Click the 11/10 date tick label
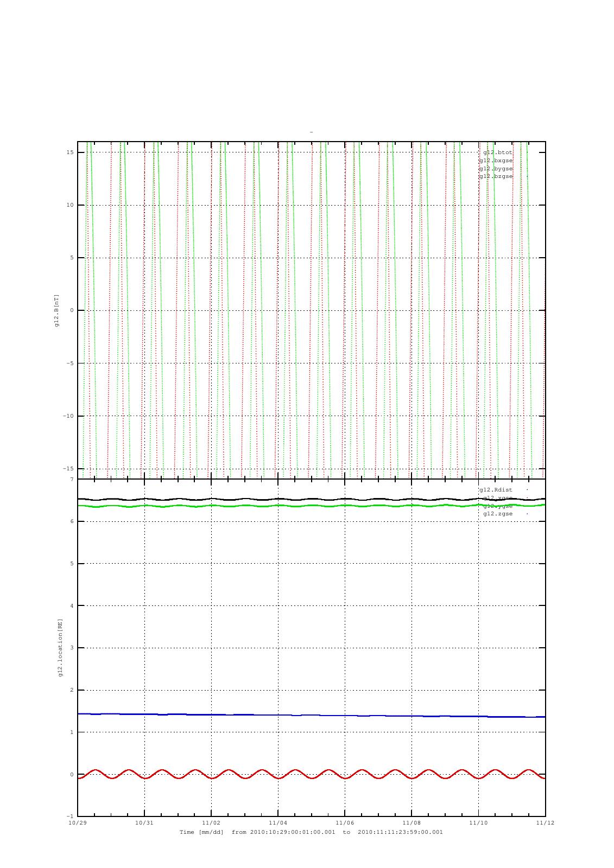This screenshot has width=614, height=868. click(x=478, y=822)
